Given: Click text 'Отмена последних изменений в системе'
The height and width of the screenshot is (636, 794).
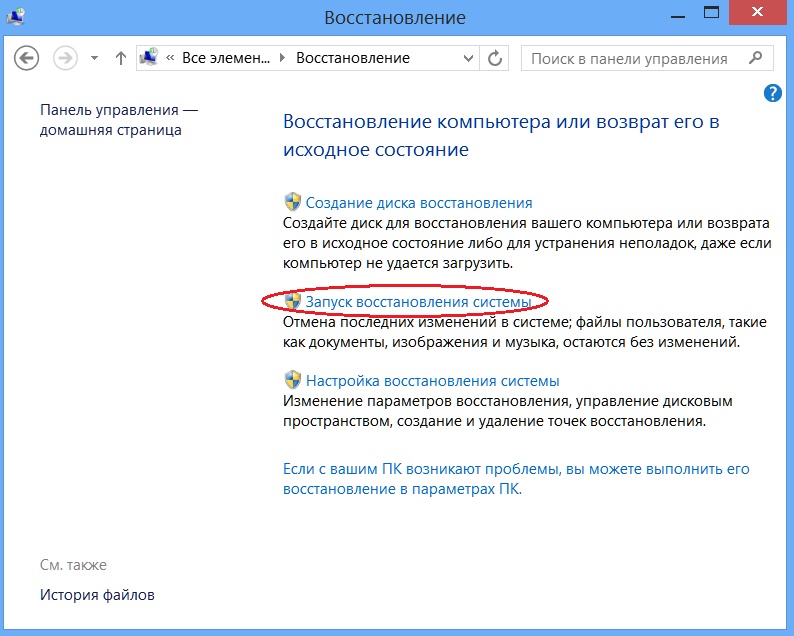Looking at the screenshot, I should 426,322.
